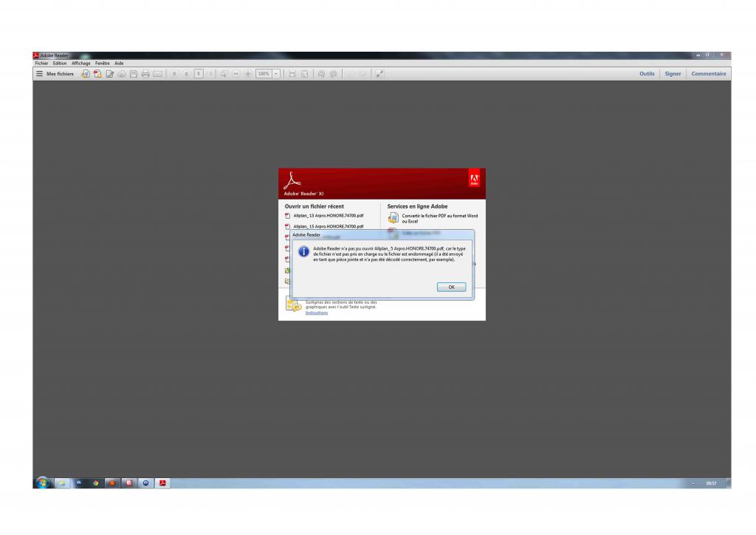
Task: Open the Affichage menu
Action: [81, 64]
